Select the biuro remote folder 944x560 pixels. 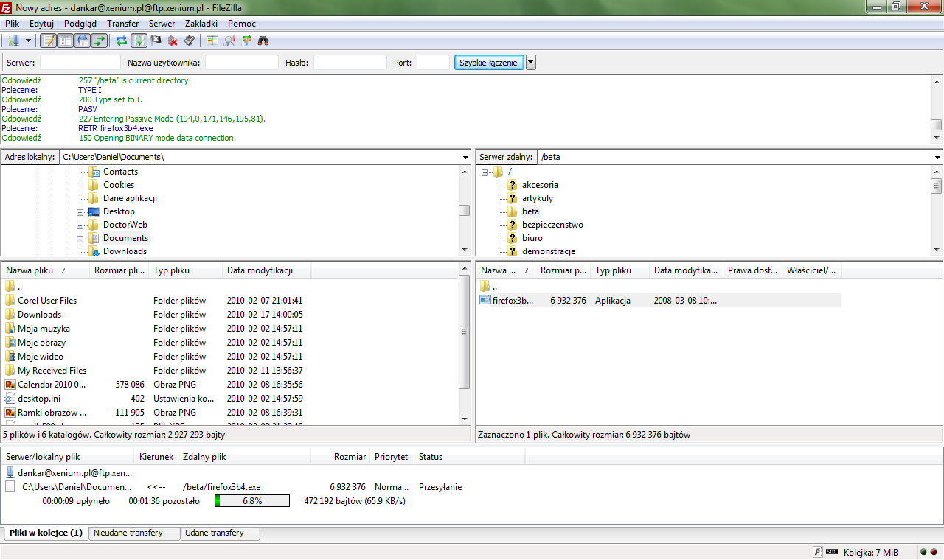(532, 238)
